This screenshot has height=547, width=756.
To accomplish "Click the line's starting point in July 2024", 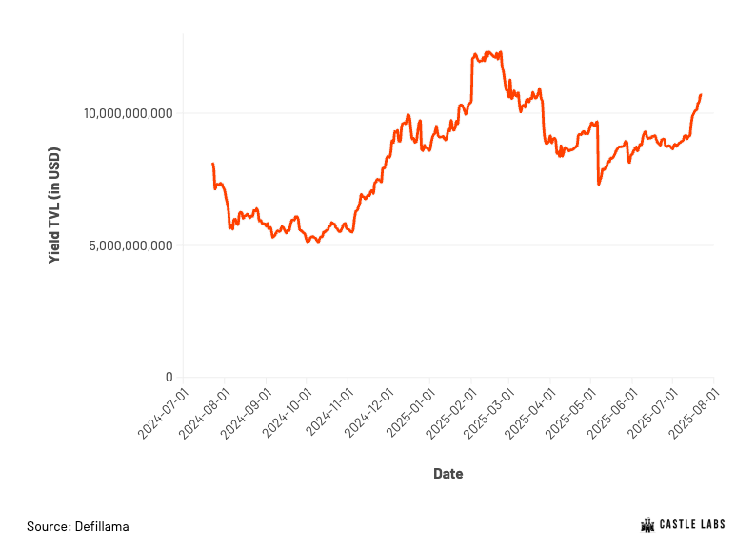I will (x=213, y=165).
